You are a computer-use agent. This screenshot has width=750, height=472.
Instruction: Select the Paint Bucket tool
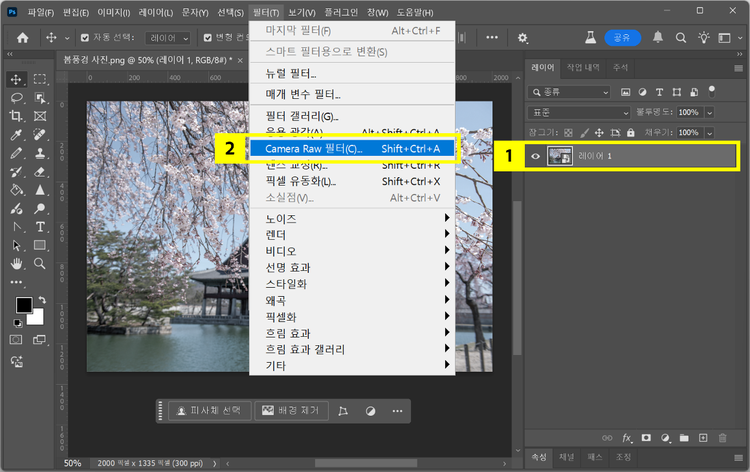click(x=16, y=190)
